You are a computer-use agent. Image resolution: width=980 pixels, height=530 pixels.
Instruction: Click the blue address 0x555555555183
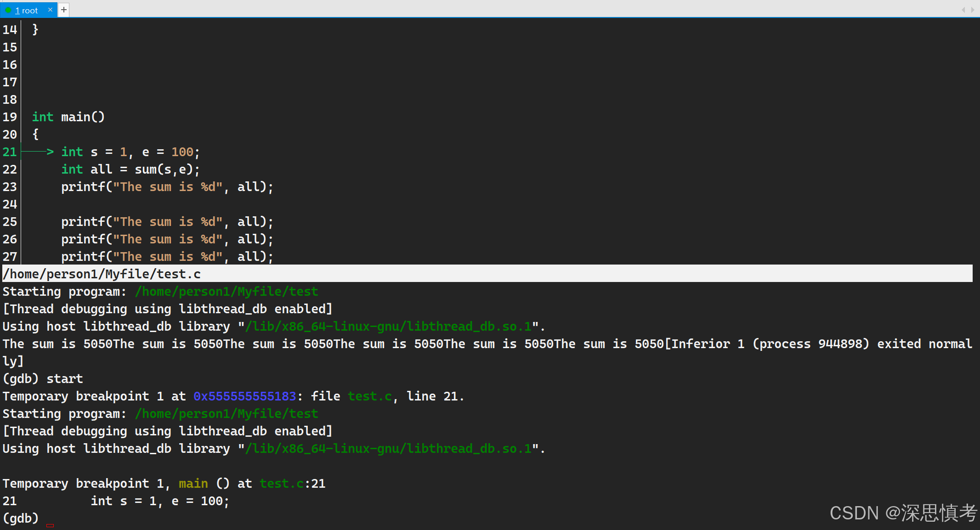[x=244, y=396]
